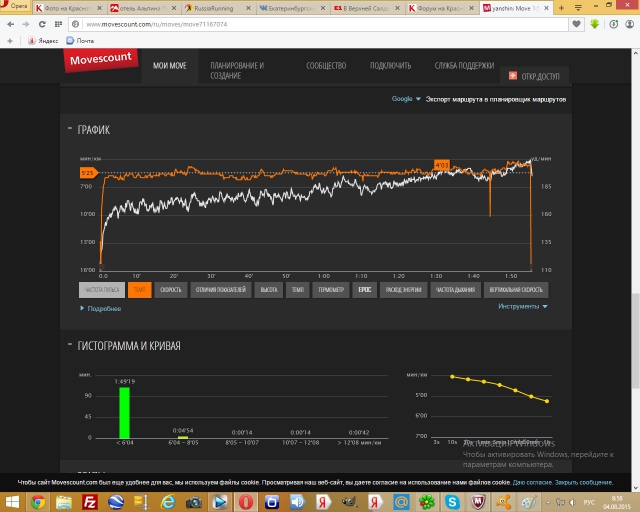Open the СООБЩЕСТВО menu
This screenshot has height=512, width=640.
326,66
